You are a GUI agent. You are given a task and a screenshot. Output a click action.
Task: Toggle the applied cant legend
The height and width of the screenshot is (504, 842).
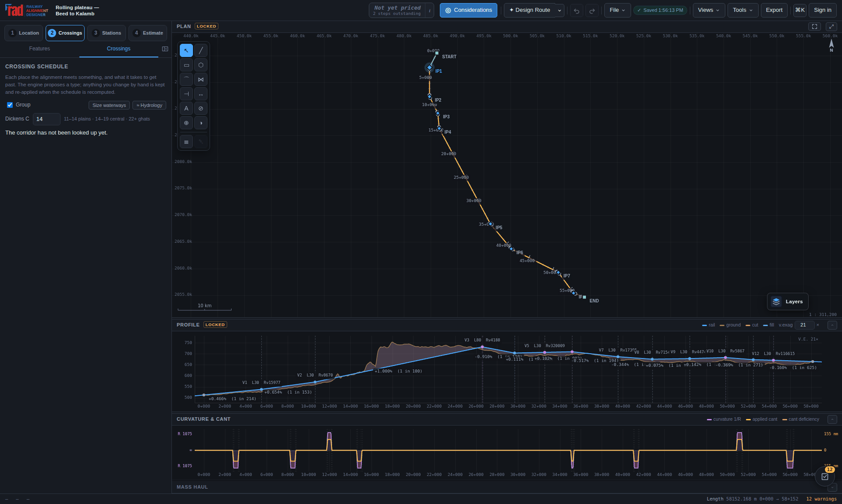click(762, 419)
